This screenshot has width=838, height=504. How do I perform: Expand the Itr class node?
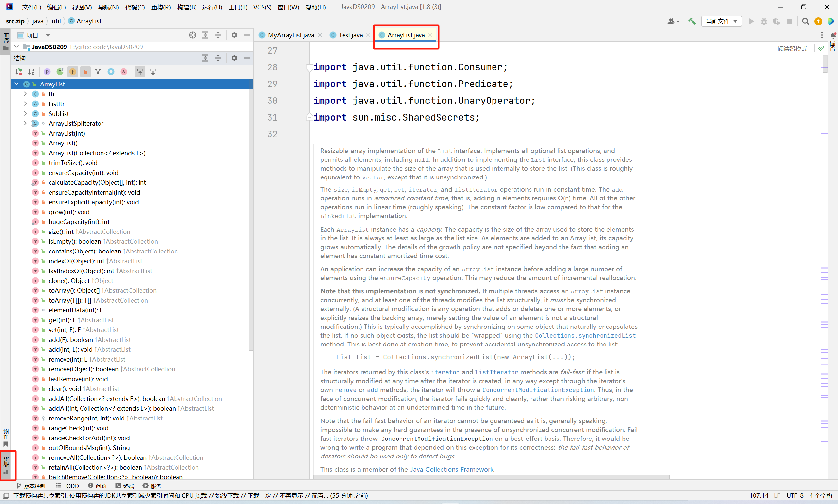pyautogui.click(x=25, y=94)
